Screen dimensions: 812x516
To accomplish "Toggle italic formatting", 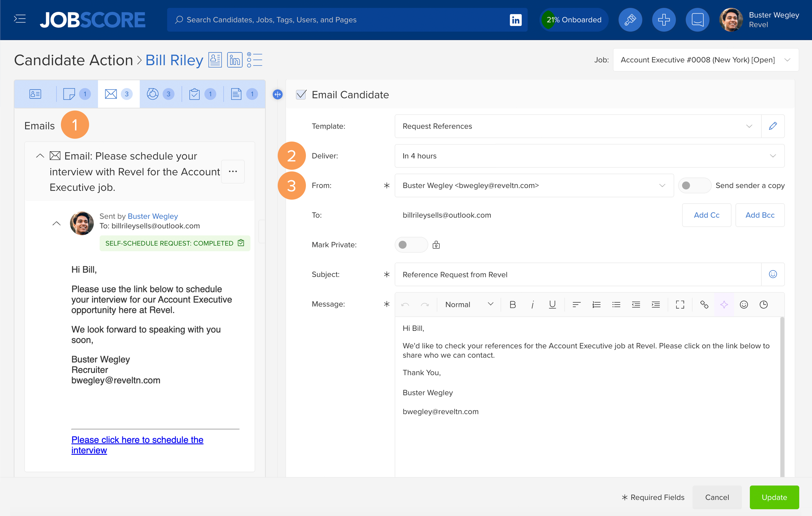I will (x=533, y=305).
